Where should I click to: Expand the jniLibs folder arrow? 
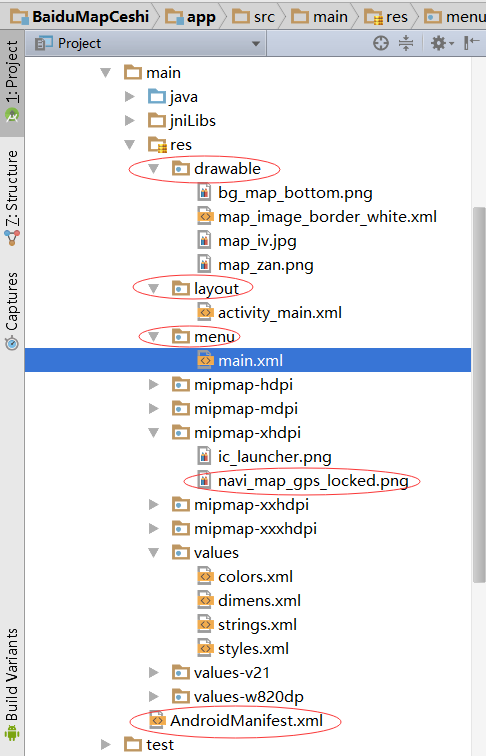click(x=129, y=121)
